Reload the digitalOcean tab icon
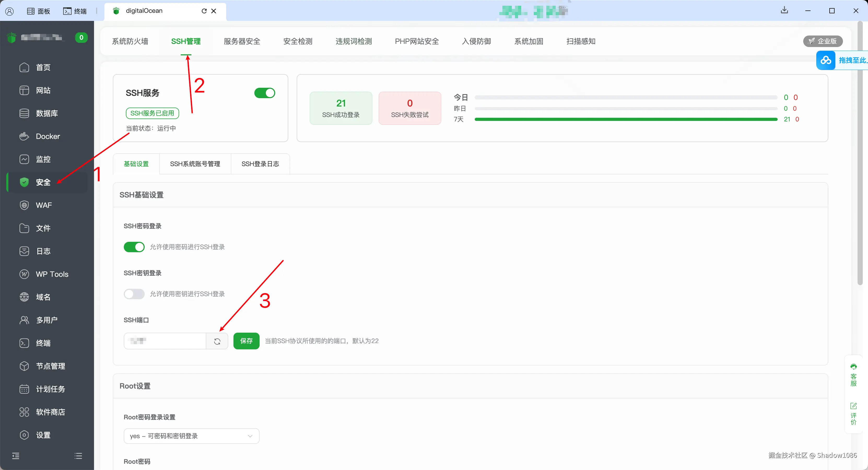The width and height of the screenshot is (868, 470). click(204, 11)
